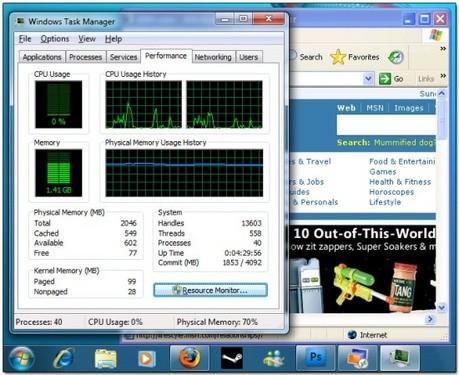Click the Windows logo in Internet Explorer toolbar
459x375 pixels.
pyautogui.click(x=436, y=35)
